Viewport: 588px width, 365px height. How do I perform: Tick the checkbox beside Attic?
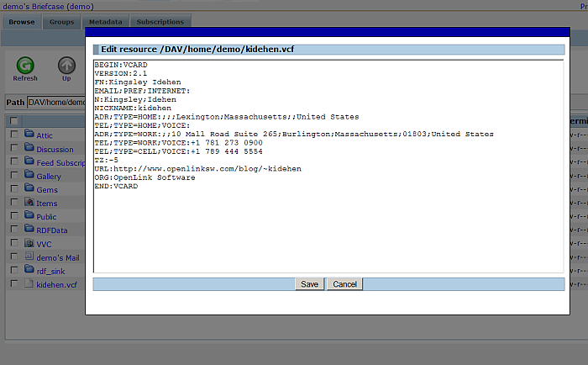[x=14, y=135]
